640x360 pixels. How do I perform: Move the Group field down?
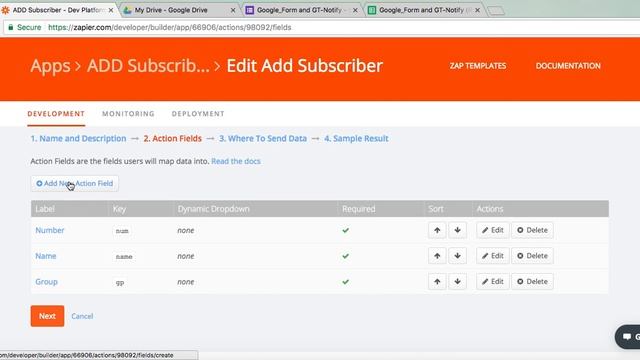458,282
